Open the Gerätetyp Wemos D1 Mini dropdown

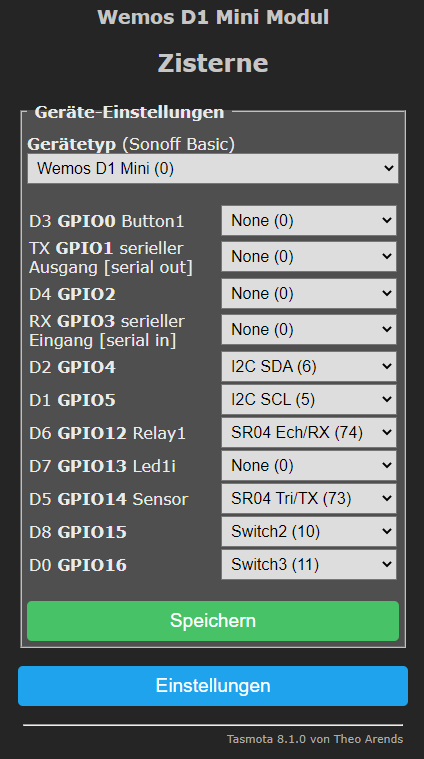(213, 168)
